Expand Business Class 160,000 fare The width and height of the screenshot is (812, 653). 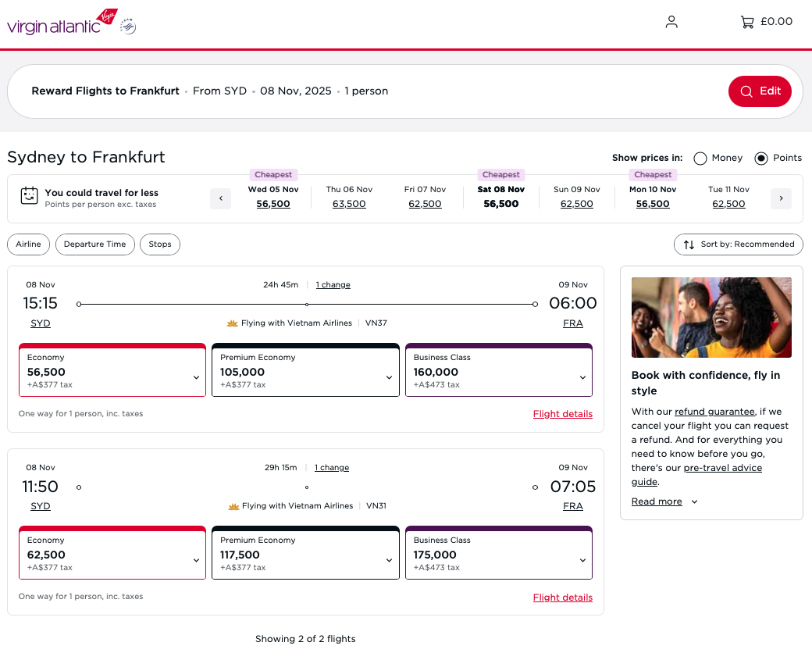click(499, 370)
